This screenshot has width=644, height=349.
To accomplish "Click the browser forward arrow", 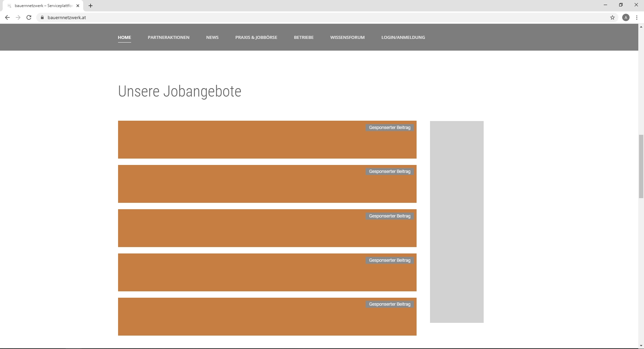I will point(18,17).
